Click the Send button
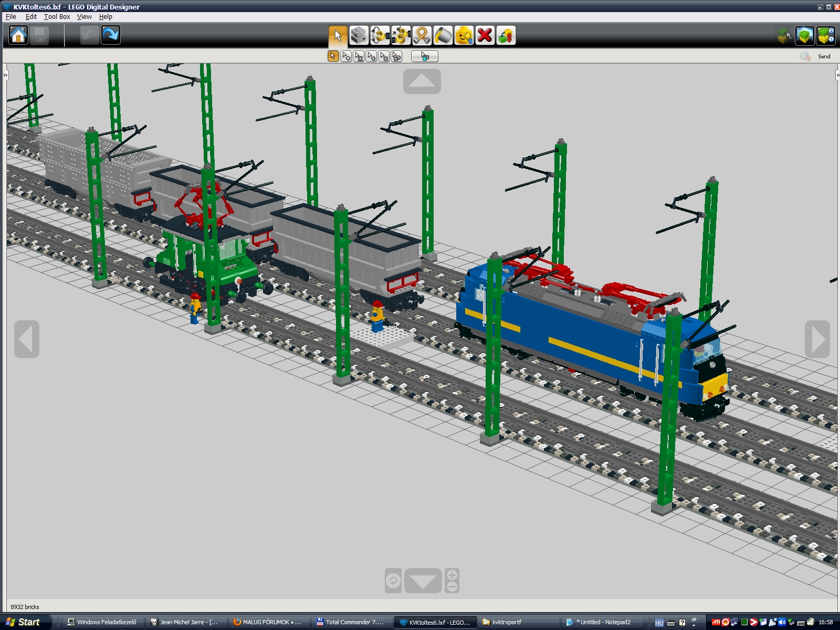This screenshot has height=630, width=840. 824,56
